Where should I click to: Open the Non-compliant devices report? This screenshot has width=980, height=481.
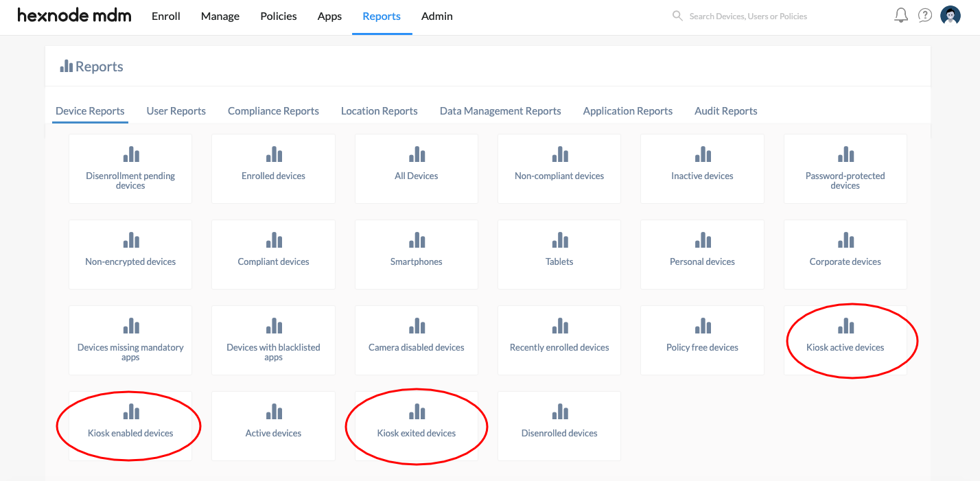(x=559, y=169)
